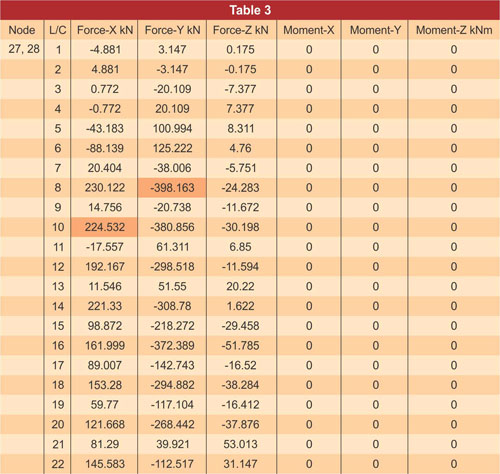The width and height of the screenshot is (500, 474).
Task: Click the Force-Y kN column header
Action: (x=172, y=30)
